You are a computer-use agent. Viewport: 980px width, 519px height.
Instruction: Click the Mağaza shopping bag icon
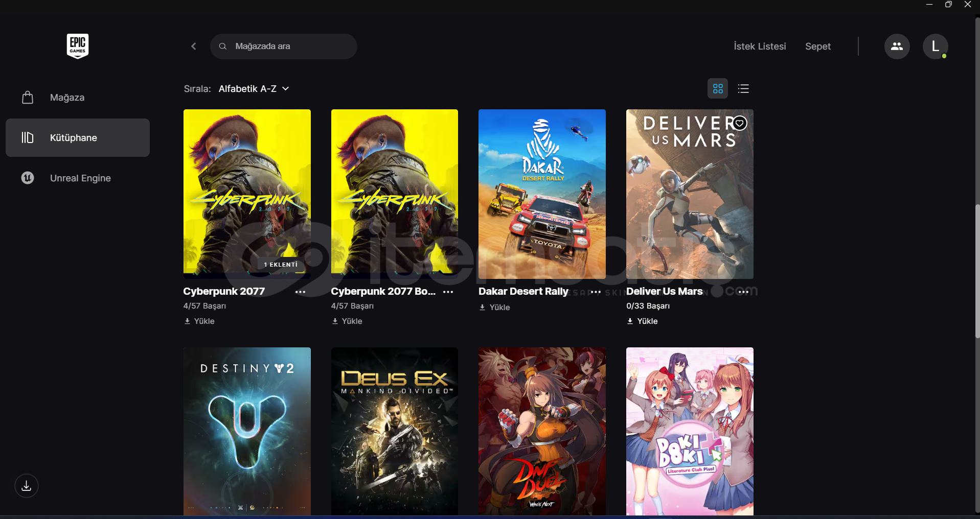pyautogui.click(x=28, y=98)
